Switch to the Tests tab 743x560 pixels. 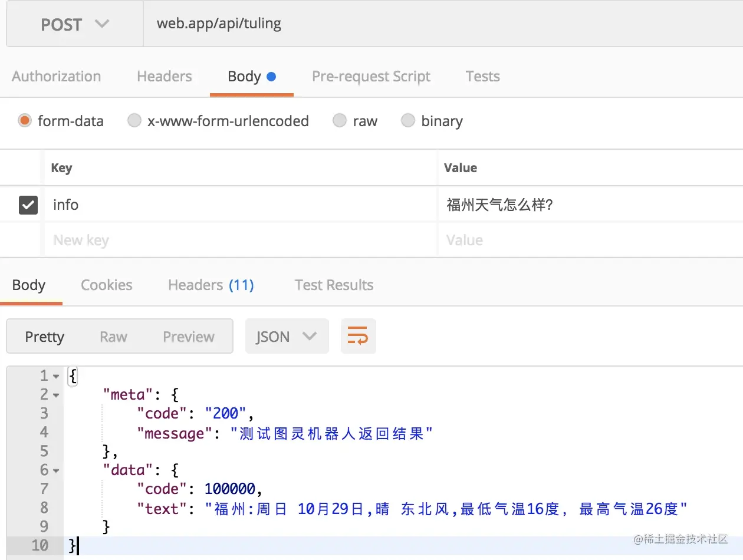click(482, 77)
